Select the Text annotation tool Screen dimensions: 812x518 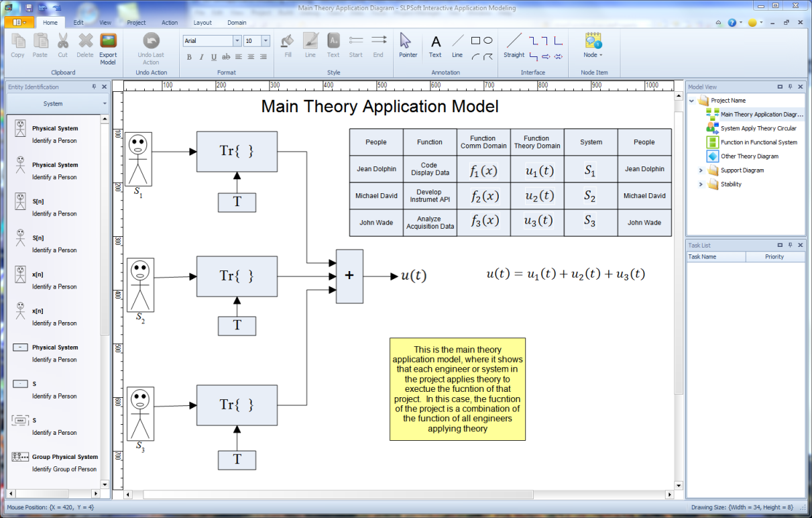(436, 42)
